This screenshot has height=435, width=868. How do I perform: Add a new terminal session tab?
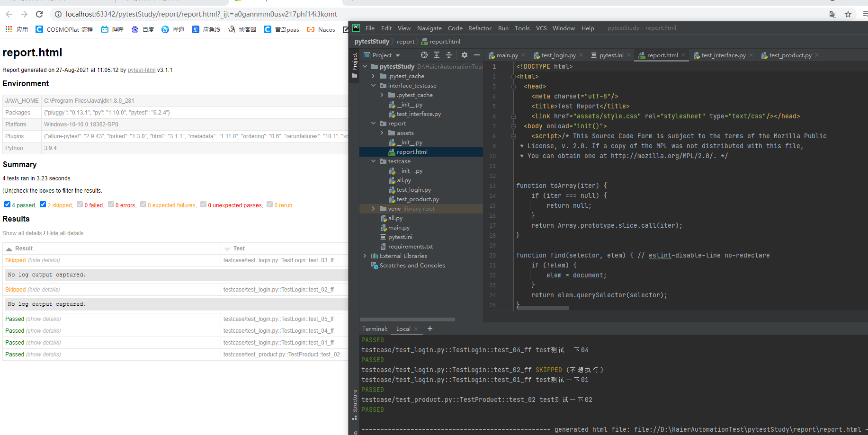(x=430, y=328)
